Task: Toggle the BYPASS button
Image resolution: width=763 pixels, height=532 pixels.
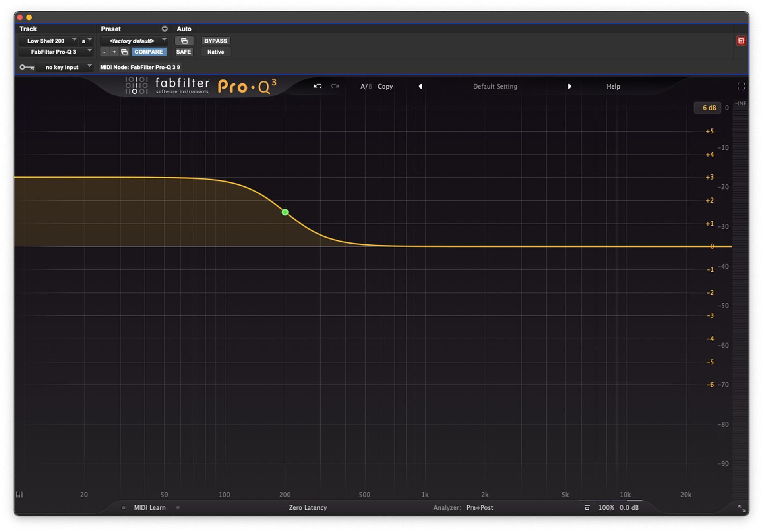Action: [x=215, y=41]
